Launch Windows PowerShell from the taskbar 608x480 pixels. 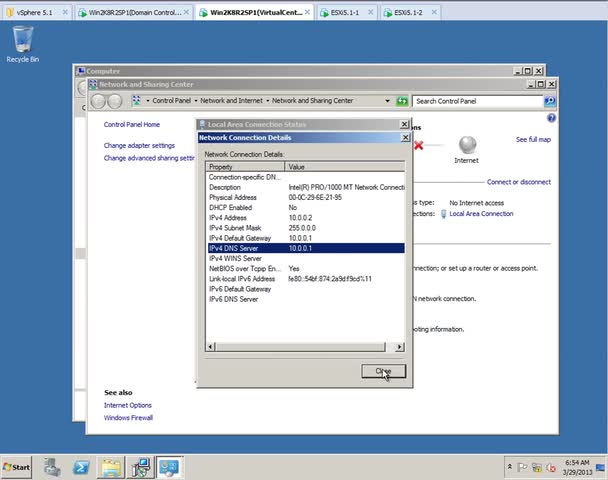point(81,467)
